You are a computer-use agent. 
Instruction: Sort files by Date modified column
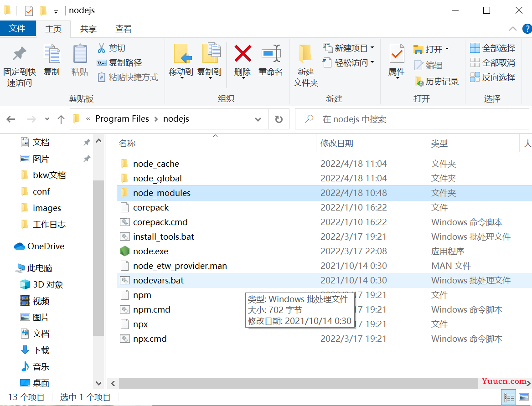(371, 143)
